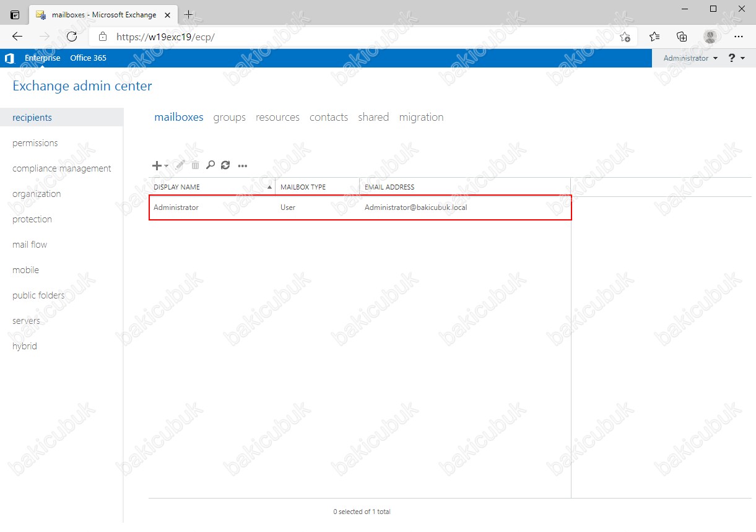Open the help question mark menu
Image resolution: width=756 pixels, height=532 pixels.
point(736,58)
